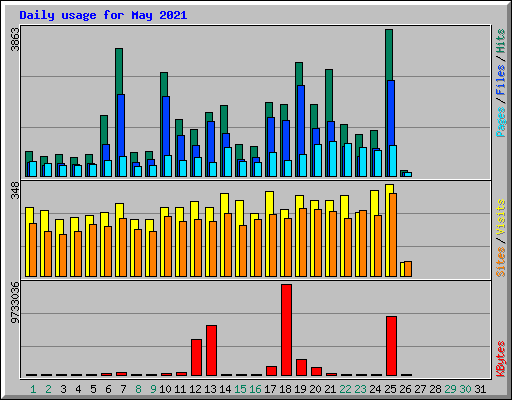Select the red KBytes bar for day 18
Viewport: 512px width, 400px height.
point(286,330)
